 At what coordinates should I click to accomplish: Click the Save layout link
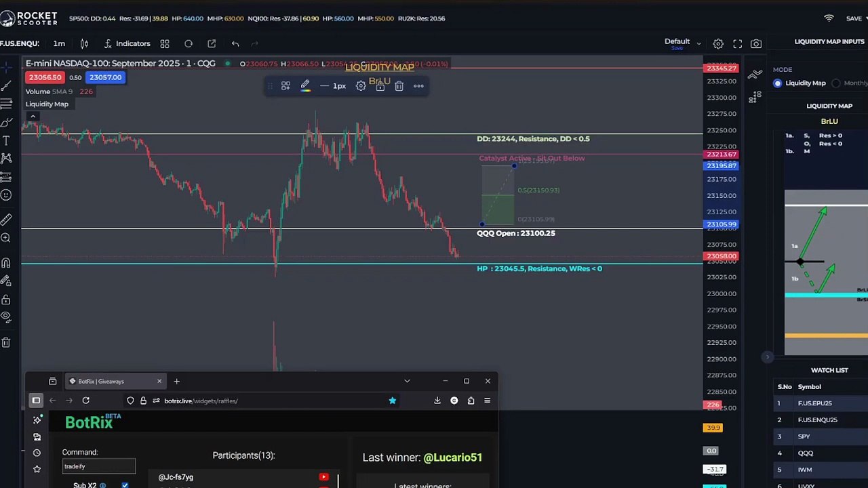[x=677, y=48]
